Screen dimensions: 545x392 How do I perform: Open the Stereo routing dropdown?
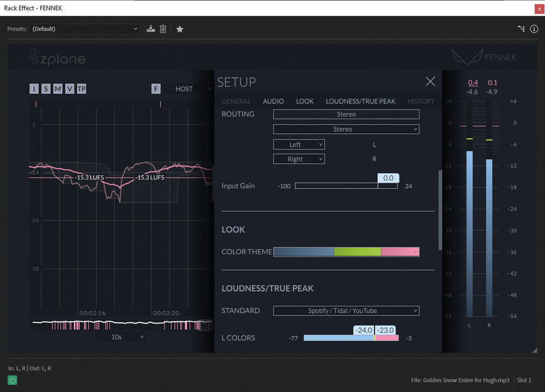click(346, 129)
